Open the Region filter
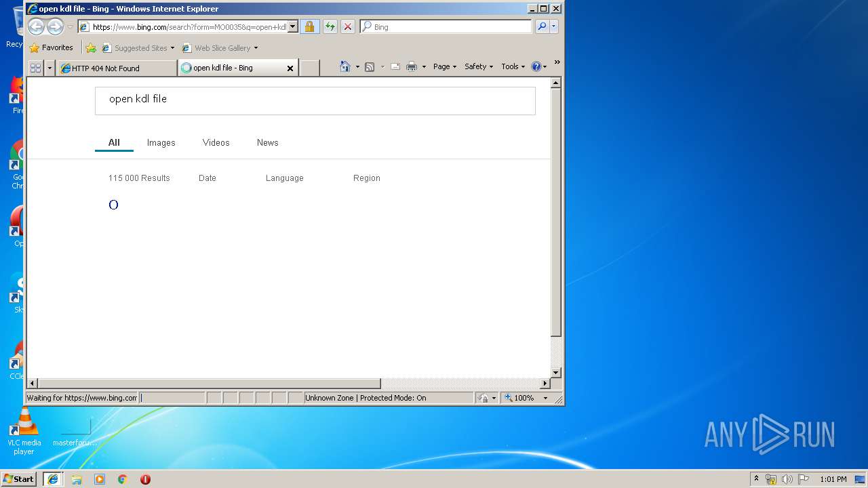The width and height of the screenshot is (868, 488). (x=367, y=178)
